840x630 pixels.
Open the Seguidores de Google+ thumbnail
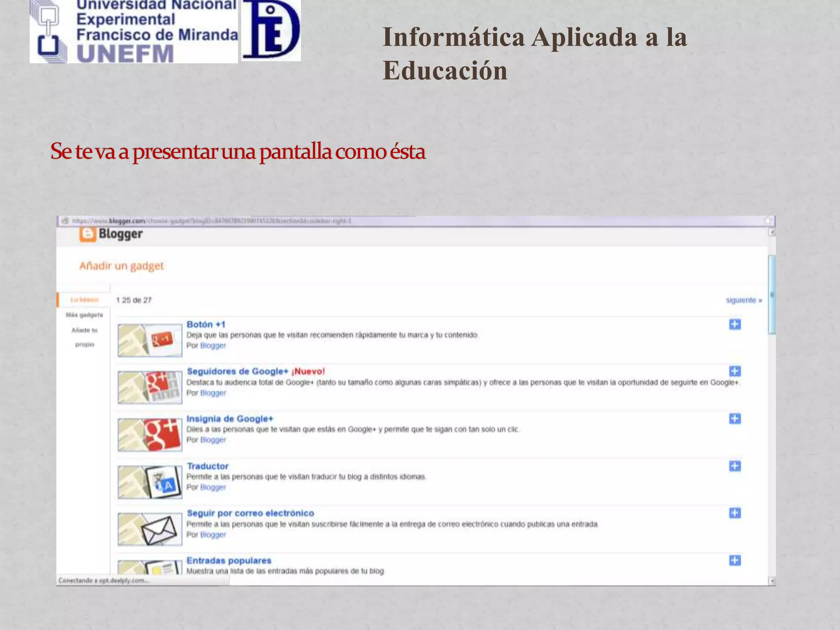click(x=150, y=387)
